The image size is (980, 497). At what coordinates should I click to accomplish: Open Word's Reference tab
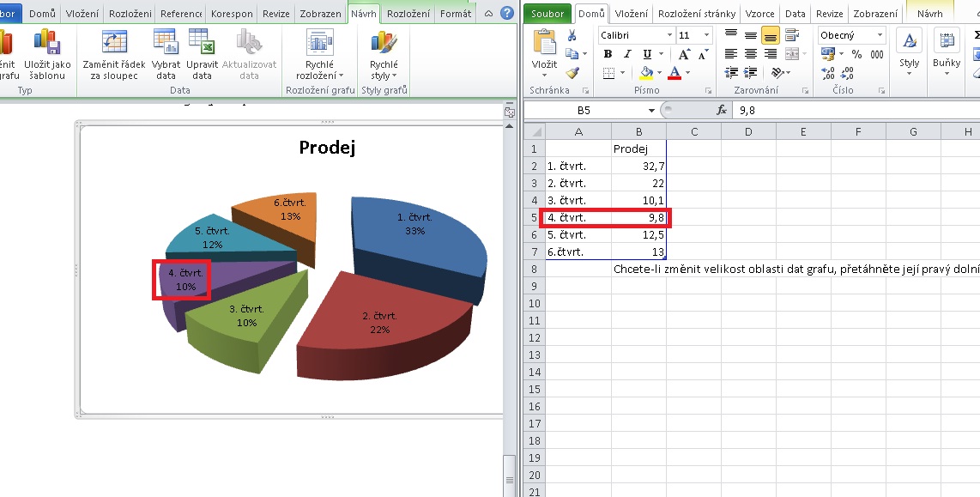[x=180, y=13]
